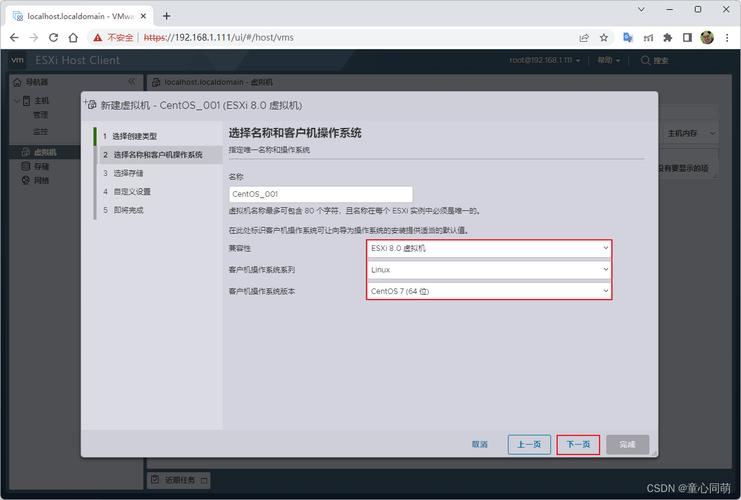Click the not secure warning icon
The width and height of the screenshot is (741, 500).
pos(97,37)
